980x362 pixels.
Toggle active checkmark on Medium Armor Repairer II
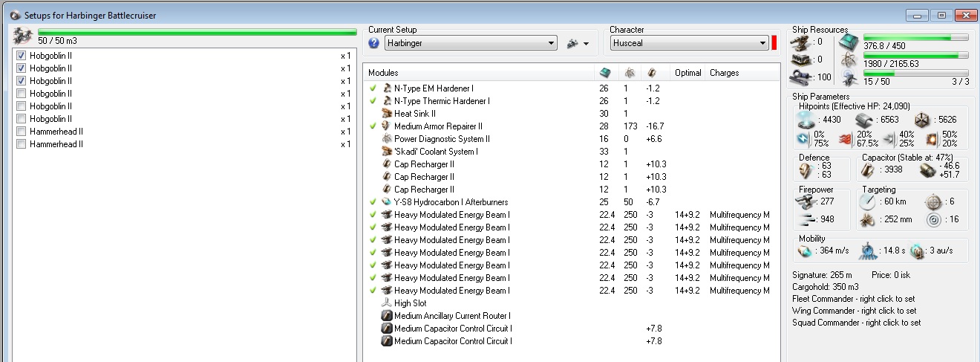point(373,126)
